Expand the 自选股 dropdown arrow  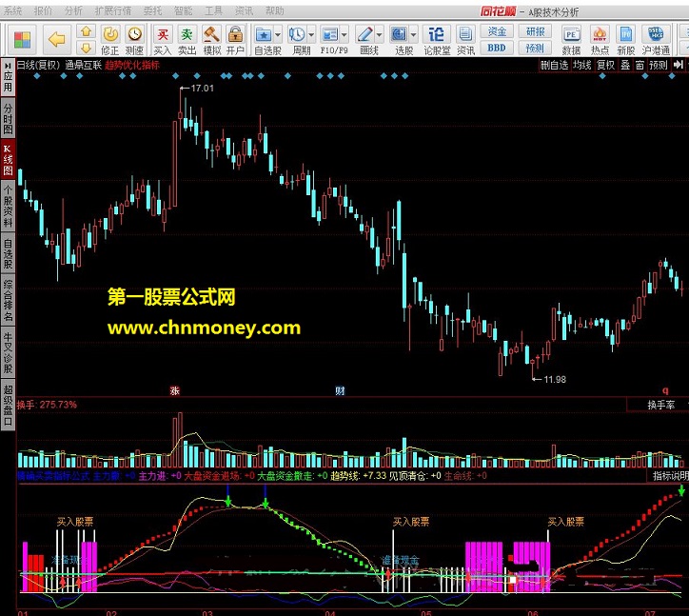[x=278, y=34]
